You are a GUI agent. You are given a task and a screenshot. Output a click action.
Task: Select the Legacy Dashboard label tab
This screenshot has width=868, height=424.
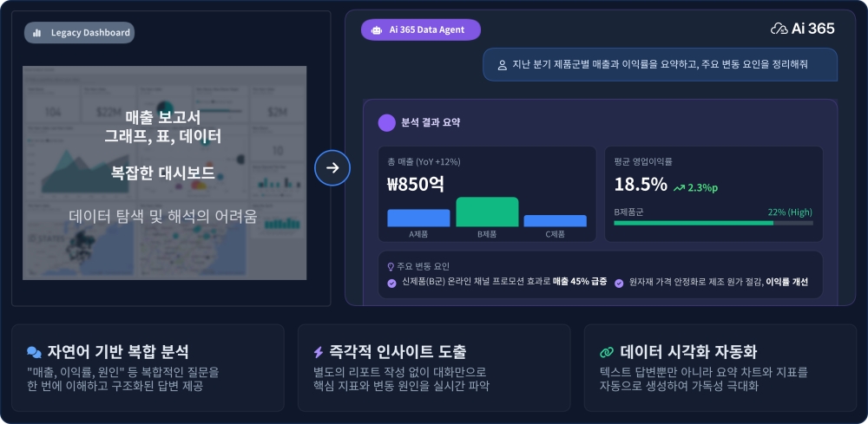tap(79, 33)
